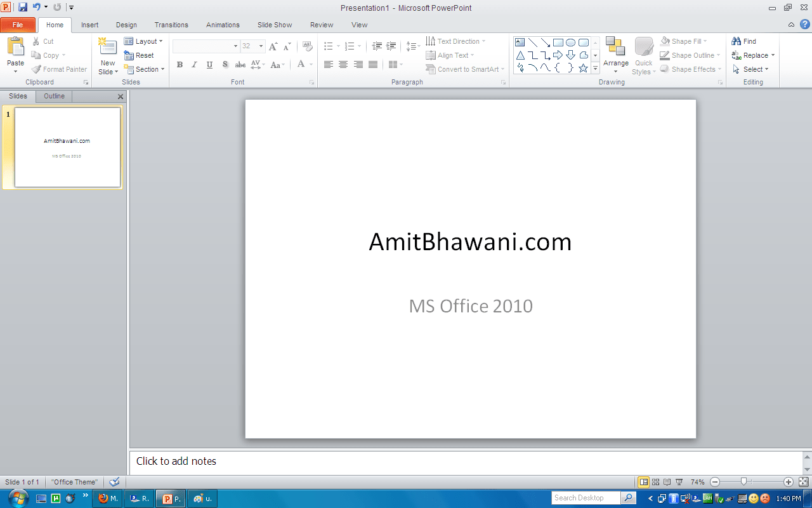
Task: Switch to Normal view
Action: pos(643,482)
